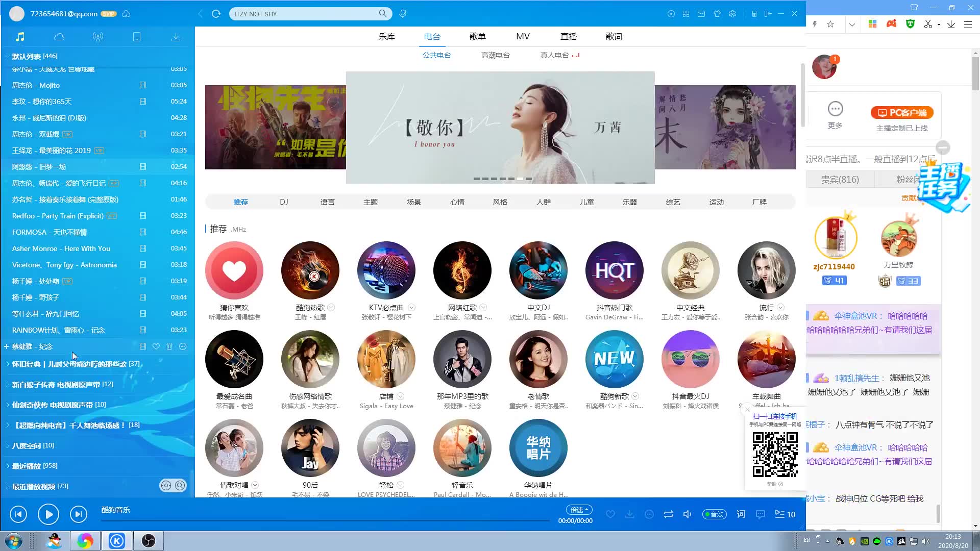This screenshot has height=551, width=980.
Task: Open the 贵宾(816) tab in browser window
Action: click(x=840, y=180)
